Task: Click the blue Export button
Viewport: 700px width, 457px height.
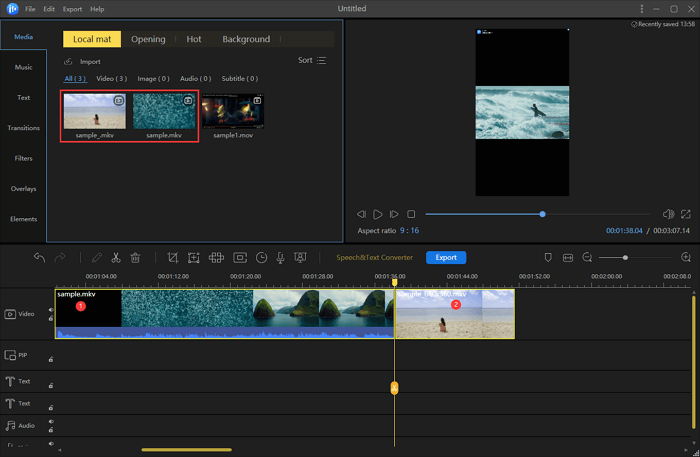Action: [446, 257]
